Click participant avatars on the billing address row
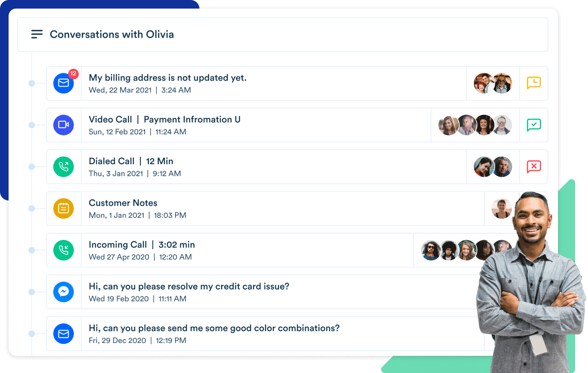The height and width of the screenshot is (373, 588). click(493, 83)
